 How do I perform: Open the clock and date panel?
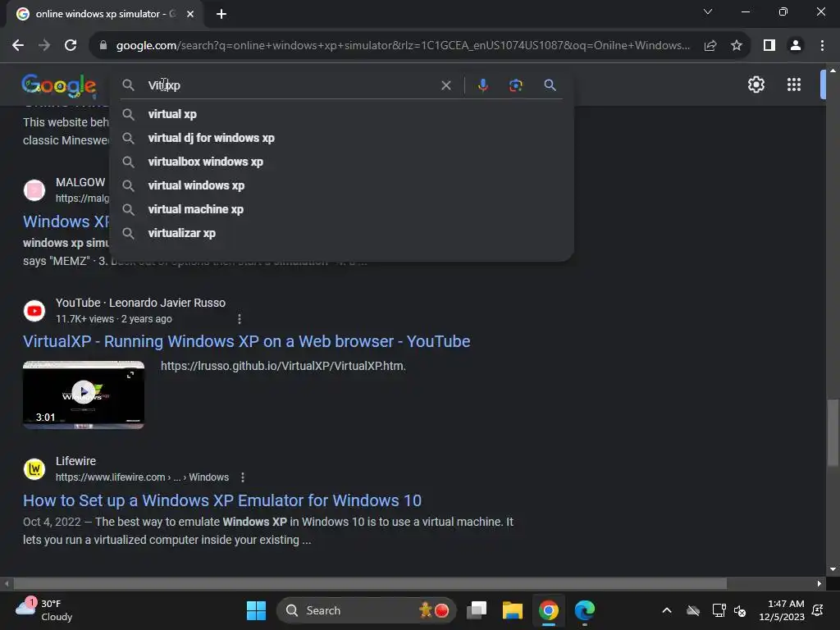782,610
